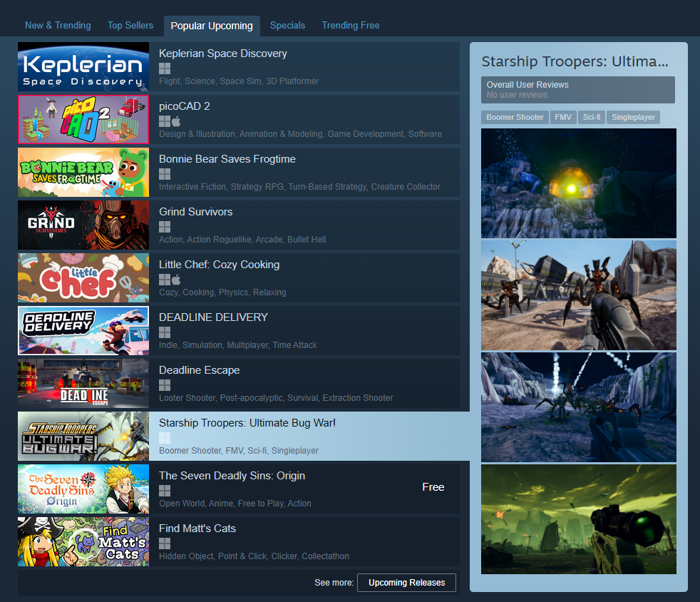Click the Bonnie Bear Saves Frogtime title
The image size is (700, 602).
[227, 159]
